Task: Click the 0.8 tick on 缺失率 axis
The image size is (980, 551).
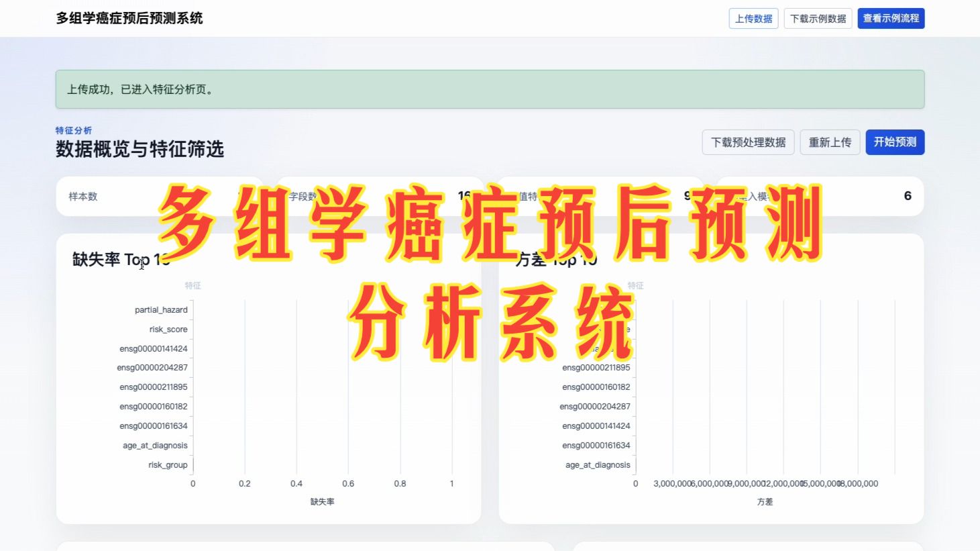Action: [x=400, y=484]
